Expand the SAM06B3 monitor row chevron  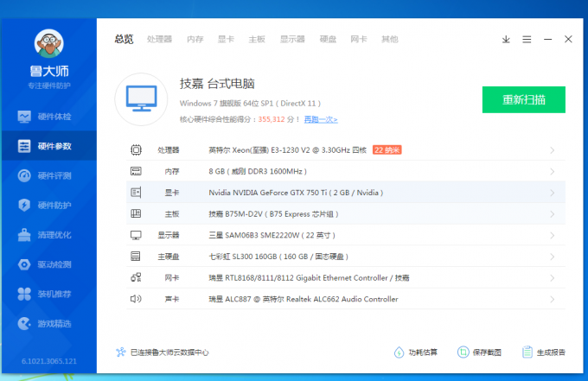[552, 236]
